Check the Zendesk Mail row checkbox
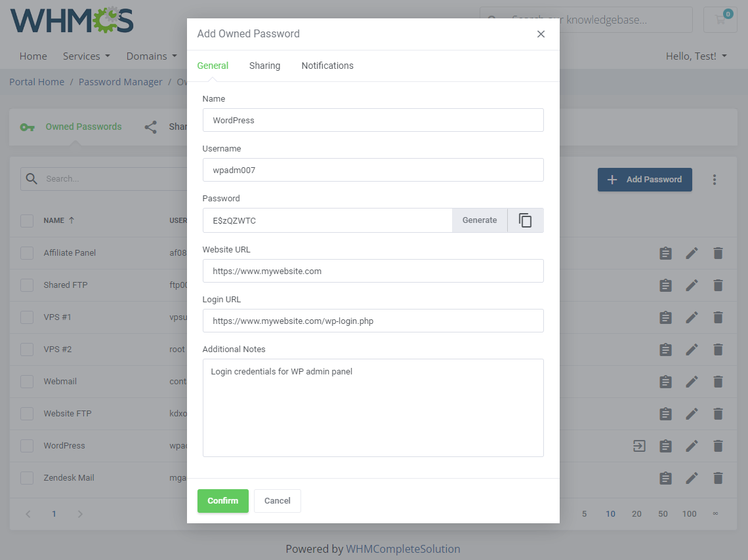This screenshot has height=560, width=748. pos(27,478)
